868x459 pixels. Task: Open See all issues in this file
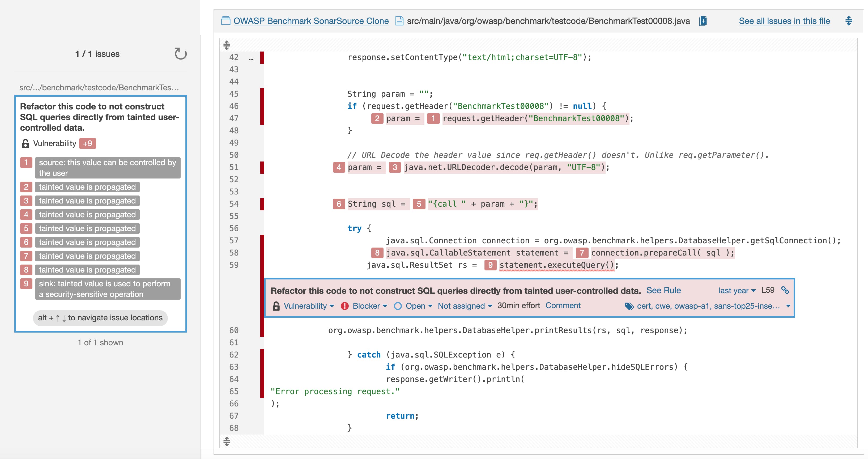(784, 21)
